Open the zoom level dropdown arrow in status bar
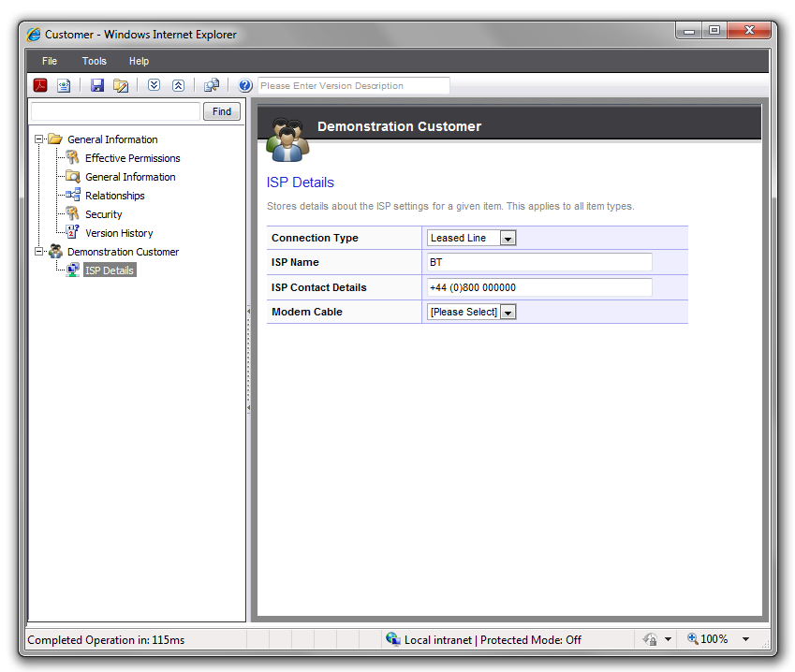 coord(745,639)
